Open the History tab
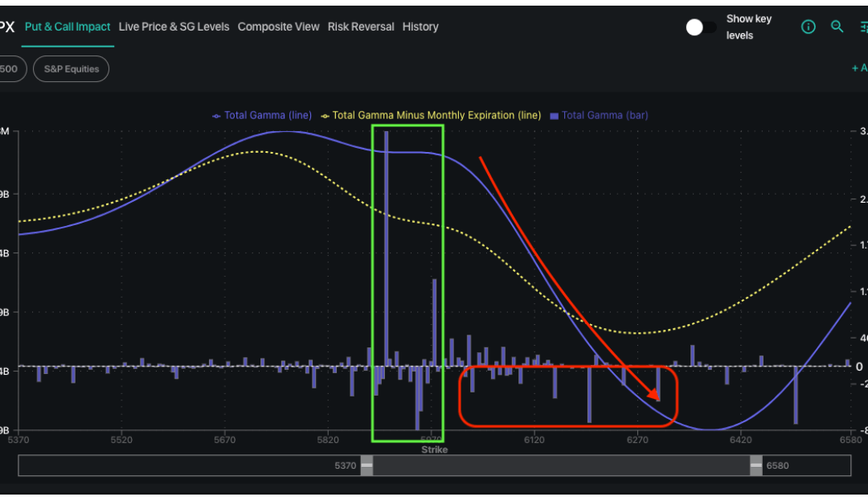This screenshot has height=501, width=868. [420, 27]
